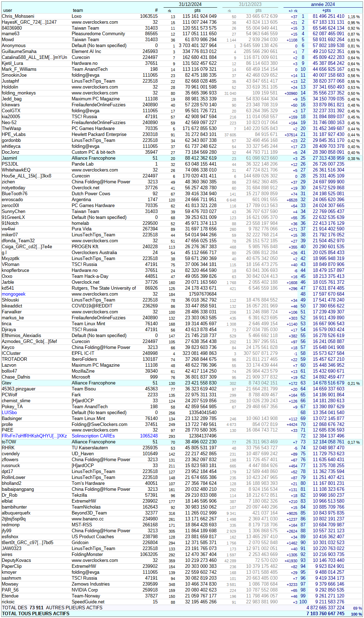364x618 pixels.
Task: Select the 'TOTAL TOUS PLIEURS ACTIFS' row label
Action: tap(36, 614)
